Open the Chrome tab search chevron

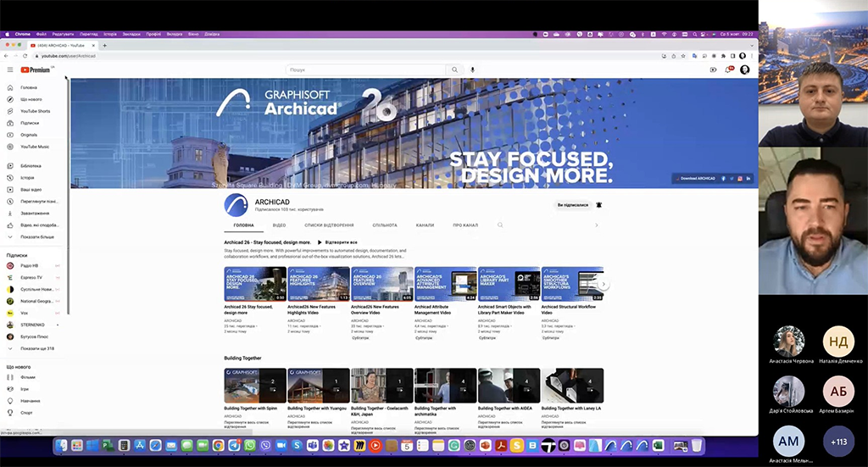pos(752,46)
